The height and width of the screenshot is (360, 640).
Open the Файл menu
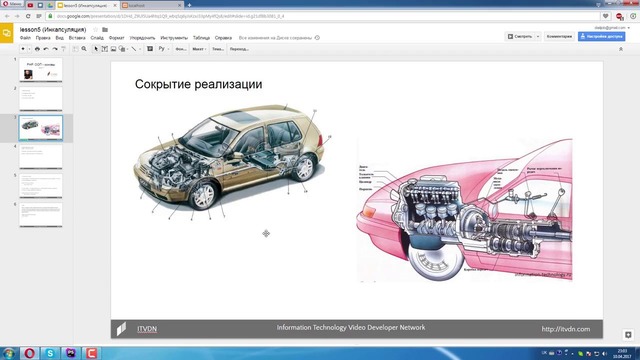pyautogui.click(x=25, y=38)
